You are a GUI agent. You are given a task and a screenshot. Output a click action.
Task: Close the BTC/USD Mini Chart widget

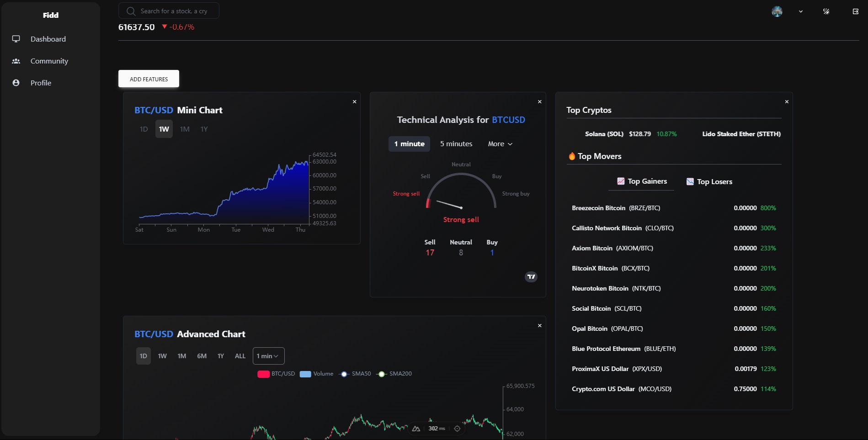click(x=354, y=102)
